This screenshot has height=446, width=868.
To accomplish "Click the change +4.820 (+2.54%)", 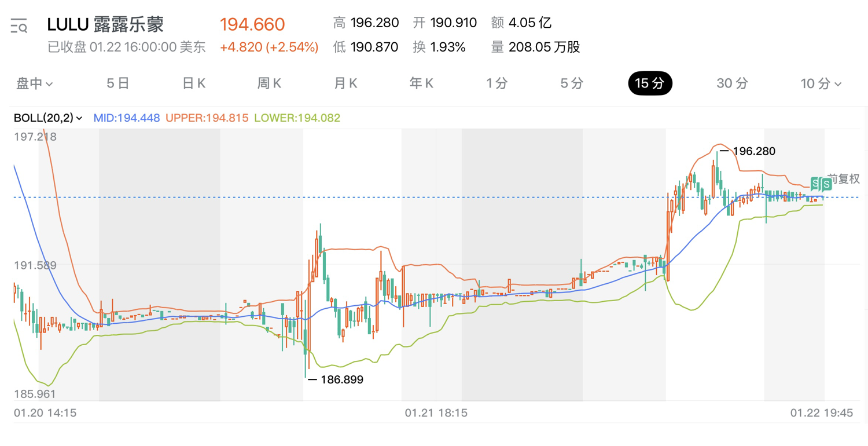I will (269, 47).
